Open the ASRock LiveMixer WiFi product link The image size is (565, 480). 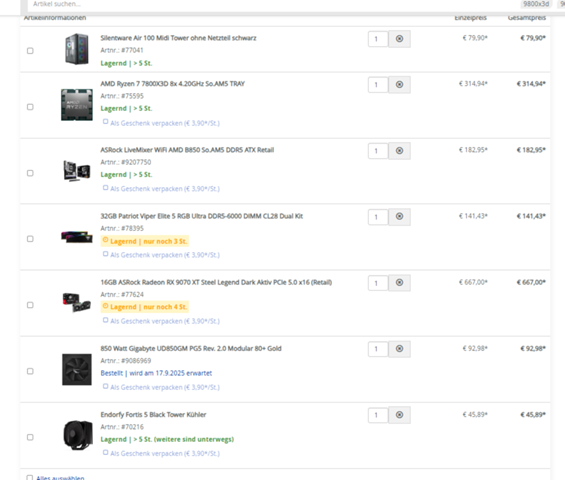pyautogui.click(x=187, y=150)
